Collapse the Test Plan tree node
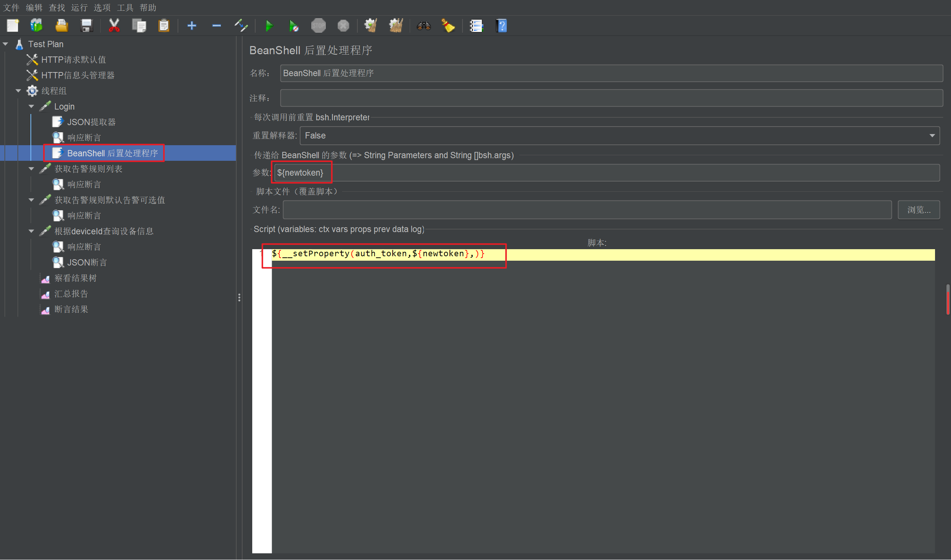951x560 pixels. 6,44
